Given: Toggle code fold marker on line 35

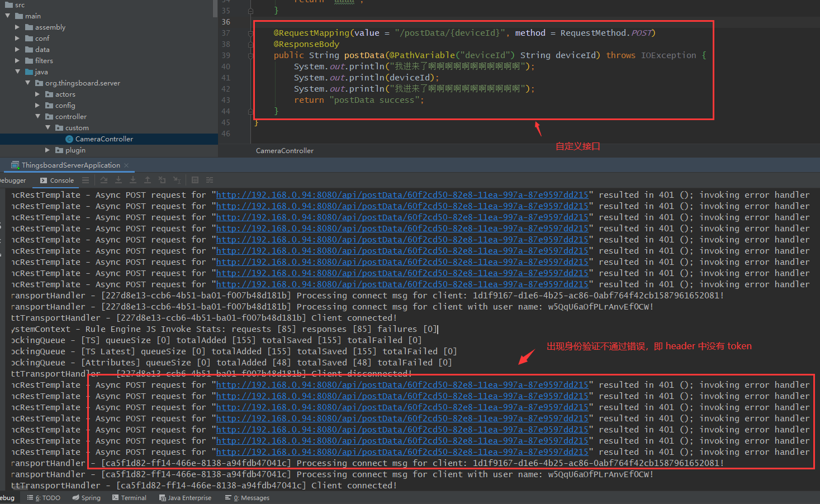Looking at the screenshot, I should tap(250, 11).
